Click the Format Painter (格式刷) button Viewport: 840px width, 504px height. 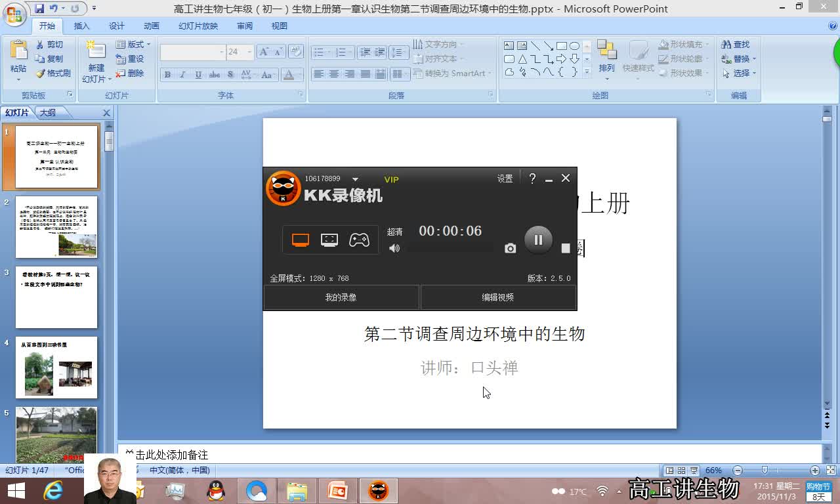52,73
